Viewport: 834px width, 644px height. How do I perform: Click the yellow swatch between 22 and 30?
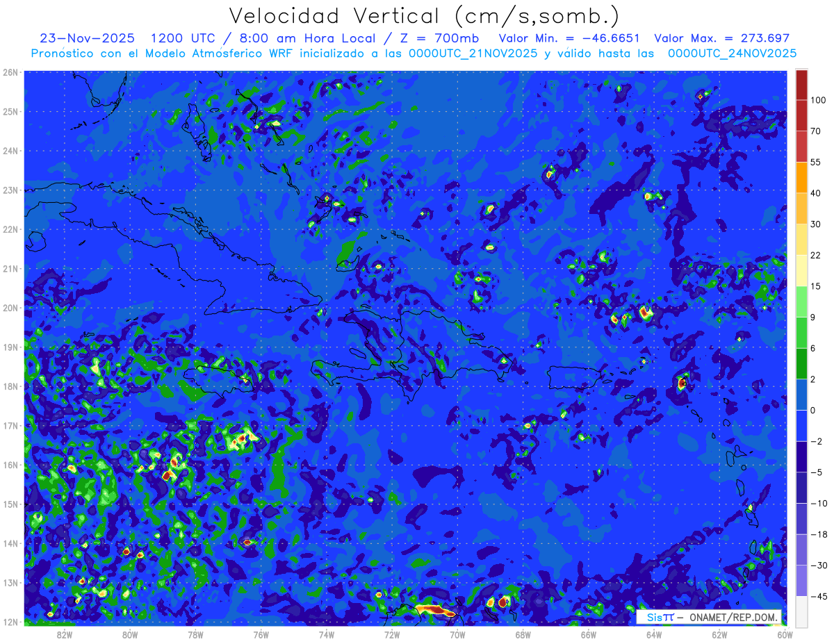pos(801,239)
